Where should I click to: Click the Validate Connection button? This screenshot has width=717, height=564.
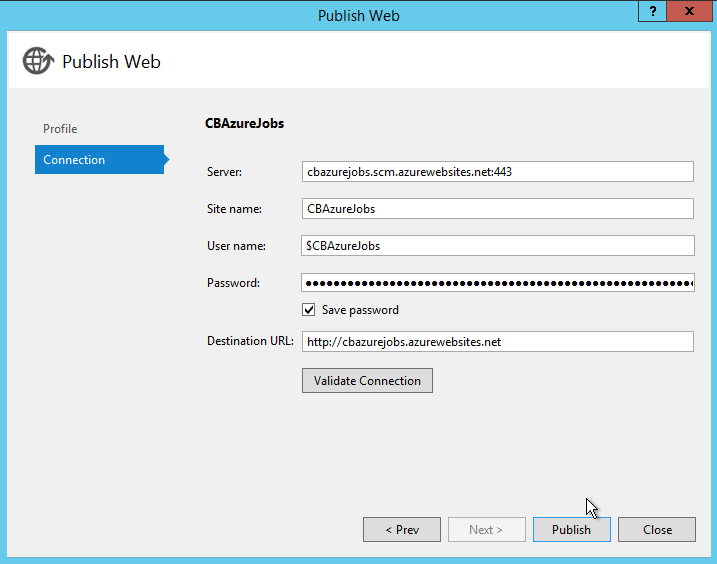tap(367, 381)
